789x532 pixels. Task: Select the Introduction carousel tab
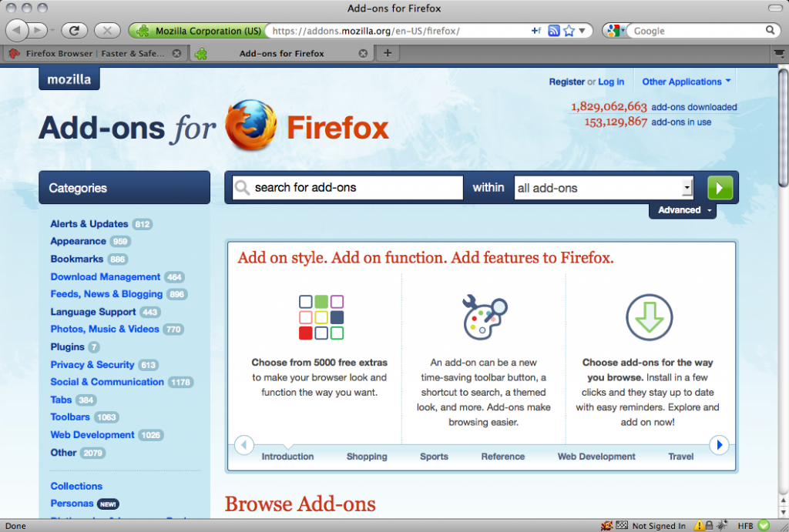point(287,457)
